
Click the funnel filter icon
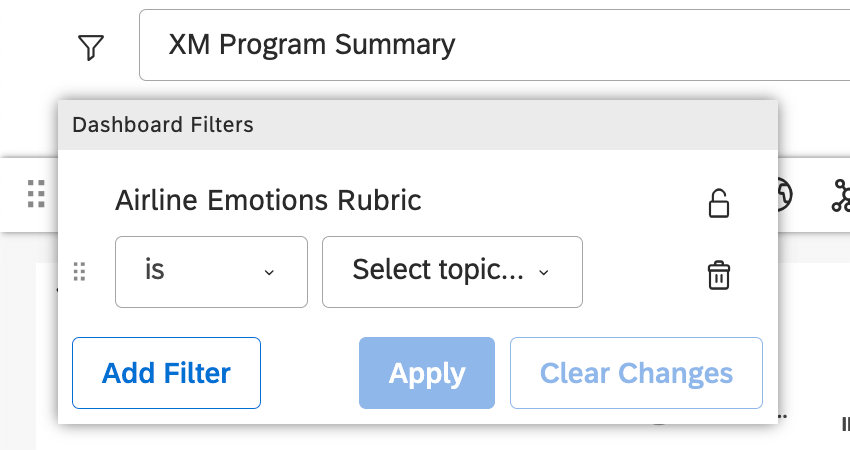[91, 46]
